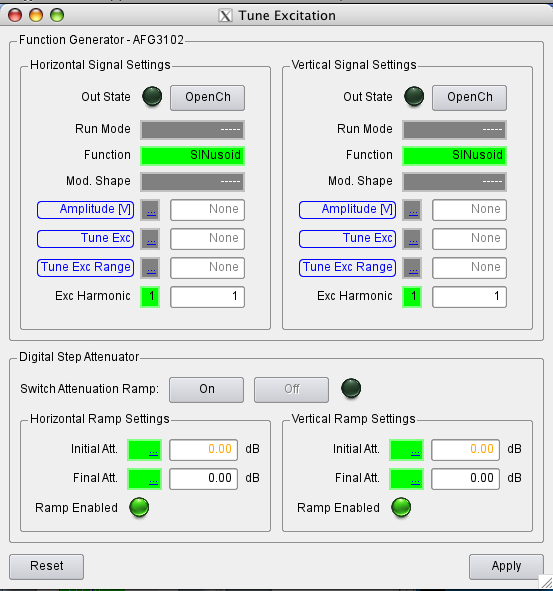The width and height of the screenshot is (553, 591).
Task: Click the Horizontal Run Mode grey field
Action: pyautogui.click(x=193, y=130)
